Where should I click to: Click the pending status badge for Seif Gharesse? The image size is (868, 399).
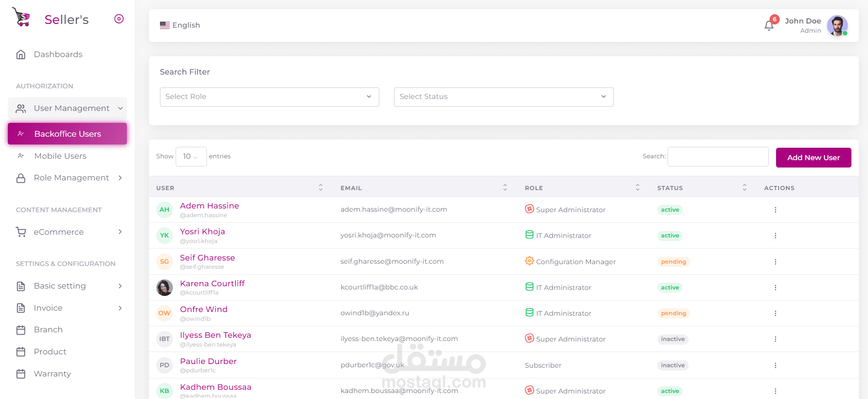(674, 262)
